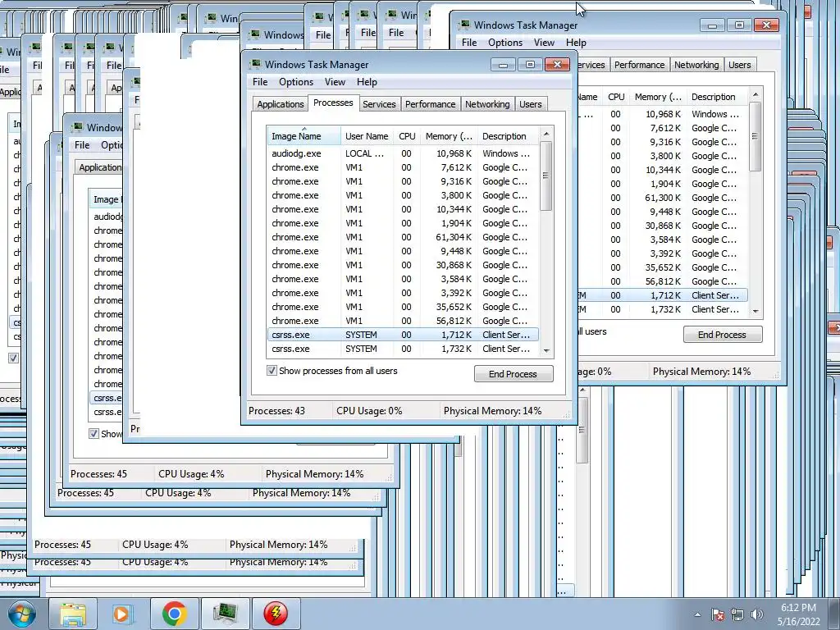Toggle Show processes from all users in front window

pyautogui.click(x=272, y=371)
